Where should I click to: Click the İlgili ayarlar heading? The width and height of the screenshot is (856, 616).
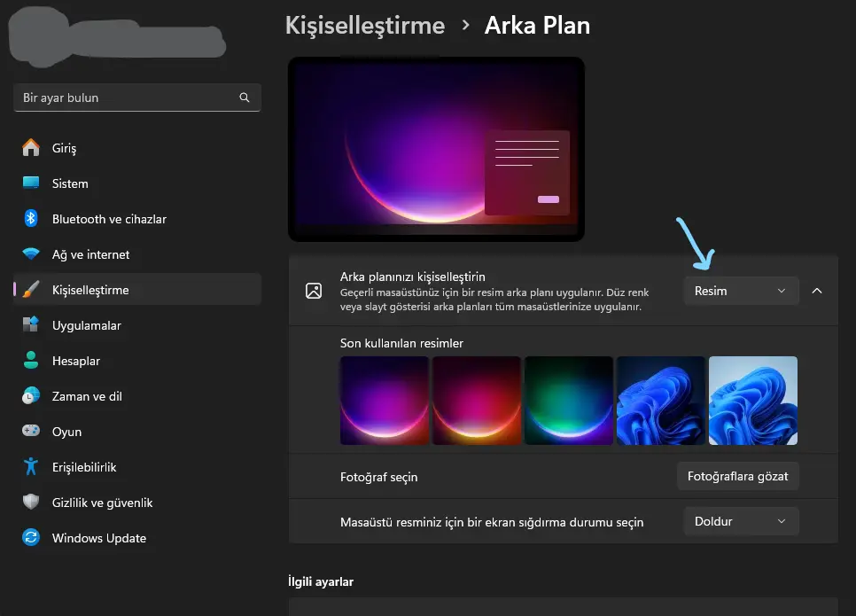click(x=321, y=581)
